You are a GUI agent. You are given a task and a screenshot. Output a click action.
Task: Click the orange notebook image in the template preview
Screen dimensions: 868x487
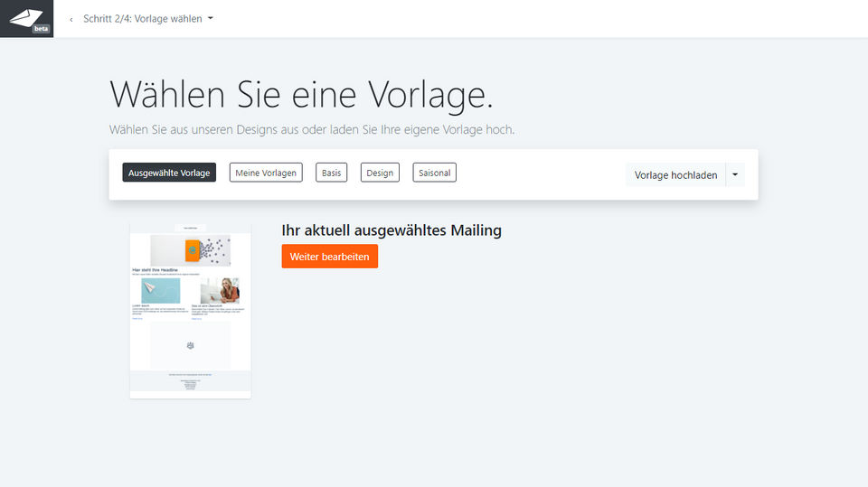click(191, 250)
